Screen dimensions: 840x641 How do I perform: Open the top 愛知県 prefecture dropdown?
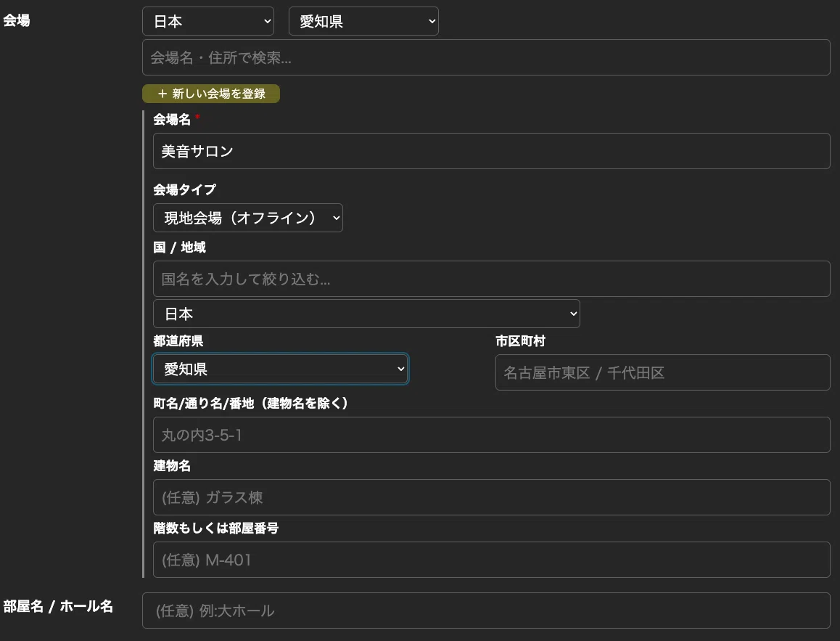tap(363, 22)
